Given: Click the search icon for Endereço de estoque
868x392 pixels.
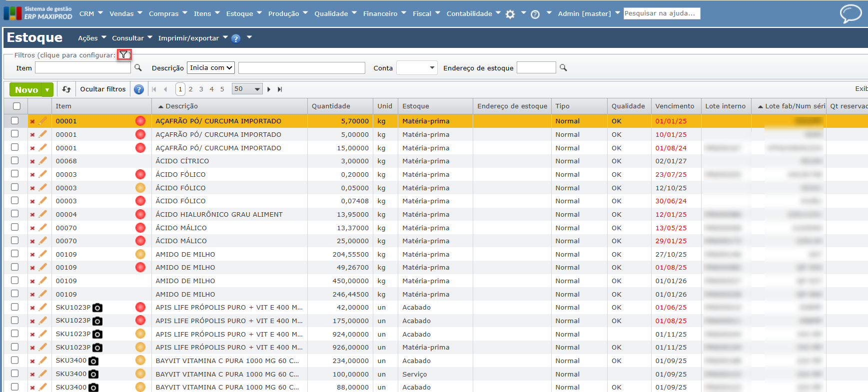Looking at the screenshot, I should [x=563, y=68].
